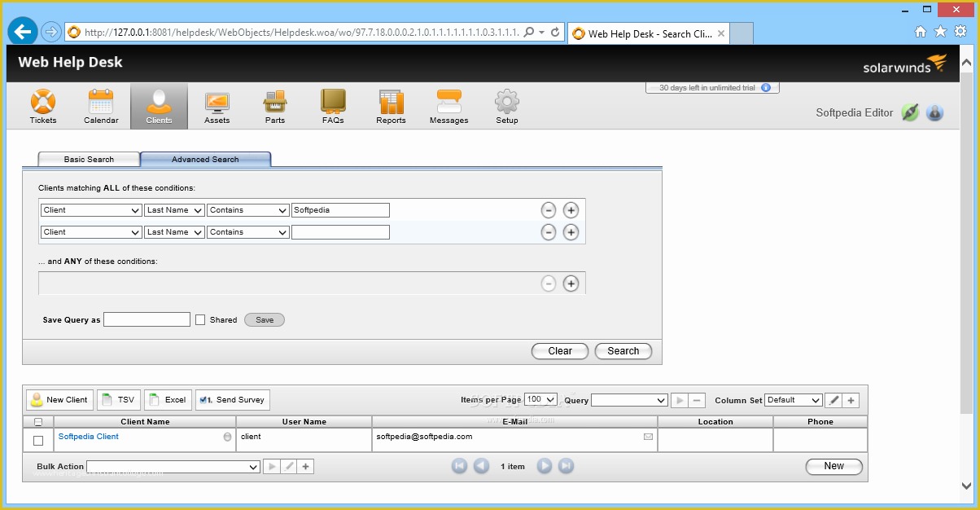980x510 pixels.
Task: Open the Assets section
Action: pos(217,107)
